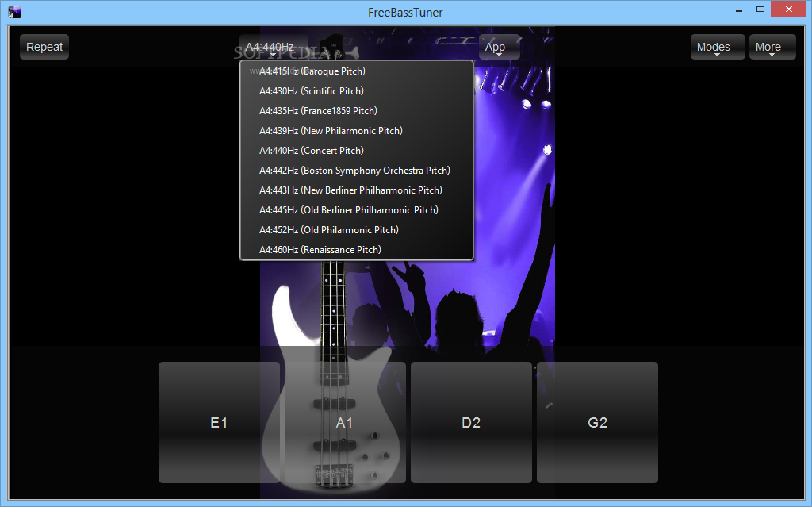Select A4:452Hz (Old Philarmonic Pitch)
The height and width of the screenshot is (507, 812).
point(356,229)
